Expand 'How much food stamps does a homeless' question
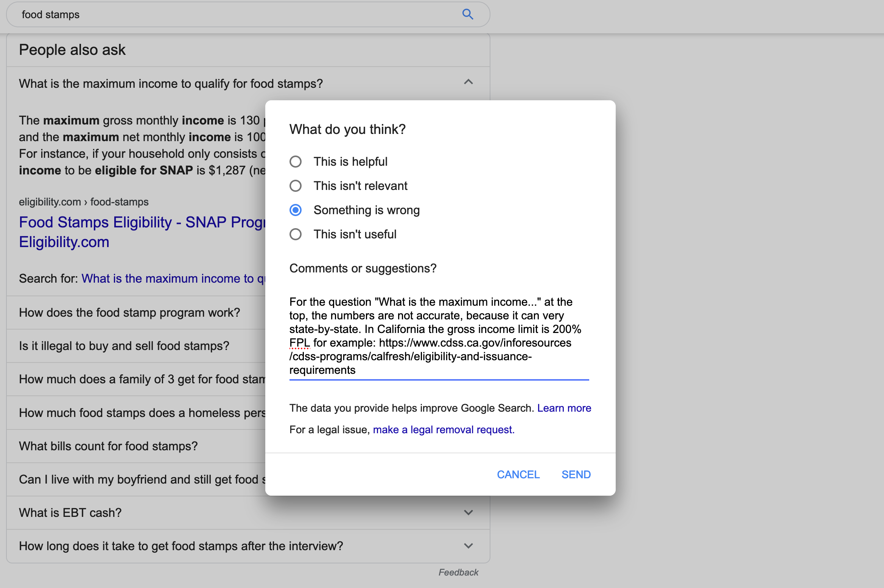The image size is (884, 588). pyautogui.click(x=136, y=412)
